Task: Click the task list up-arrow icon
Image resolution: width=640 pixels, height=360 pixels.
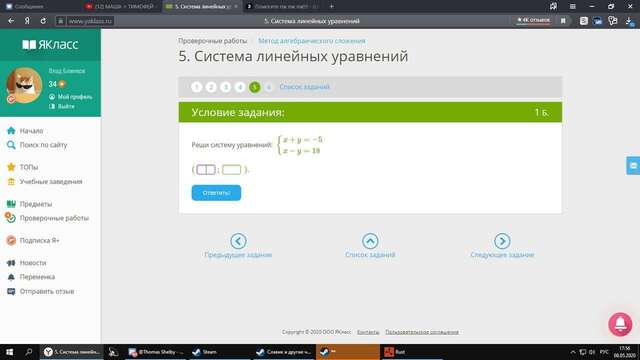Action: coord(370,241)
